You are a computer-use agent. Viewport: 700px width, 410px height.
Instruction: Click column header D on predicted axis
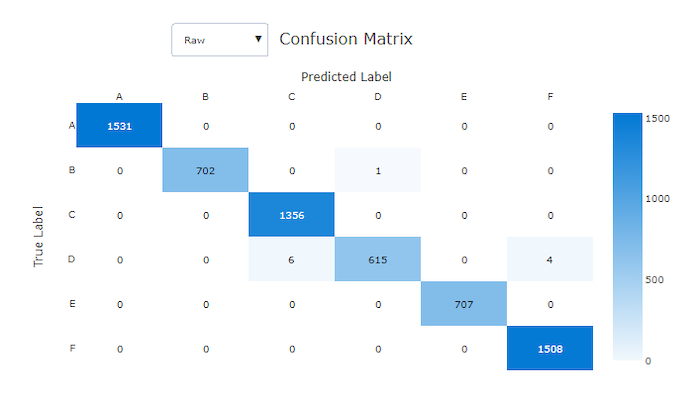tap(377, 97)
